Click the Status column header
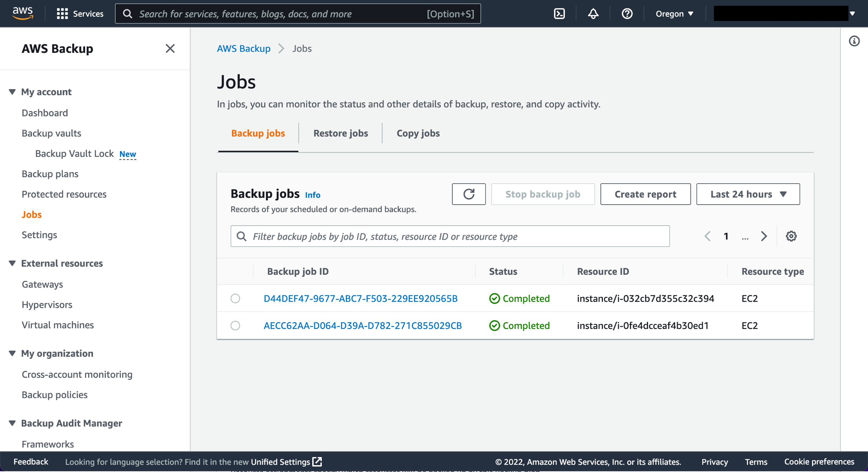868x472 pixels. [x=503, y=271]
